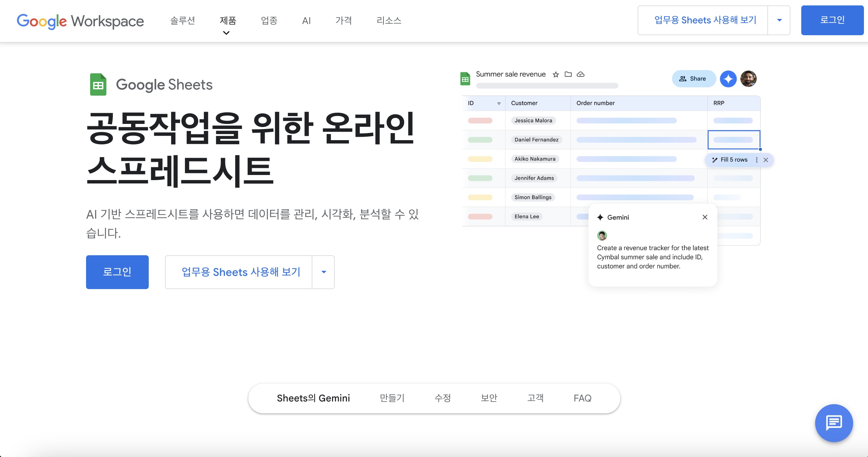This screenshot has width=868, height=457.
Task: Click header 업무용 Sheets 사용해 보기 button
Action: [x=703, y=20]
